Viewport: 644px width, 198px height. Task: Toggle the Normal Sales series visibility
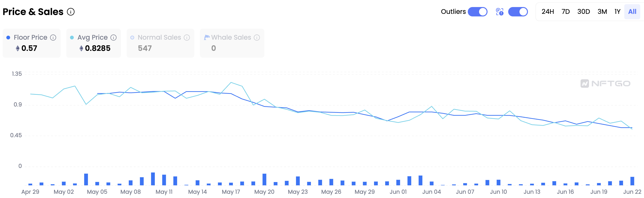159,38
